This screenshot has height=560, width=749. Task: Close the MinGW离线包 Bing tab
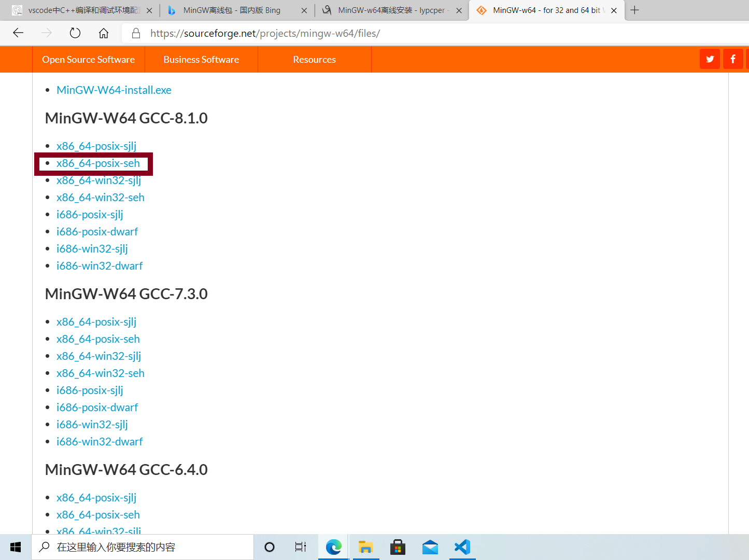click(x=304, y=10)
